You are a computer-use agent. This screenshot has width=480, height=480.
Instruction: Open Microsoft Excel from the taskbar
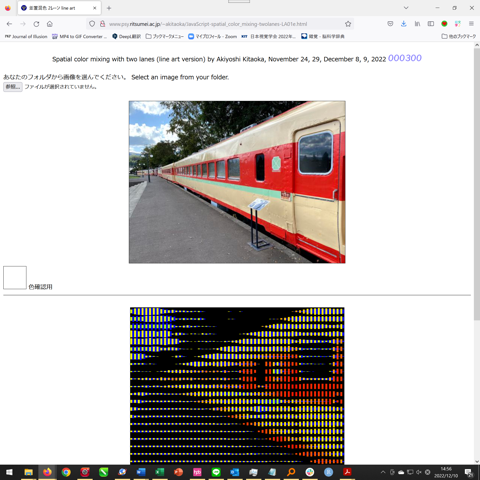click(x=160, y=472)
